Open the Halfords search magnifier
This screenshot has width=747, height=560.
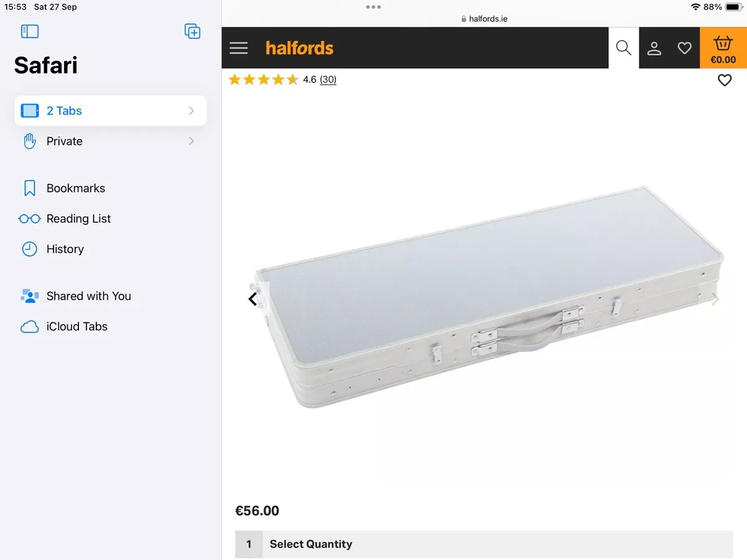click(x=623, y=48)
